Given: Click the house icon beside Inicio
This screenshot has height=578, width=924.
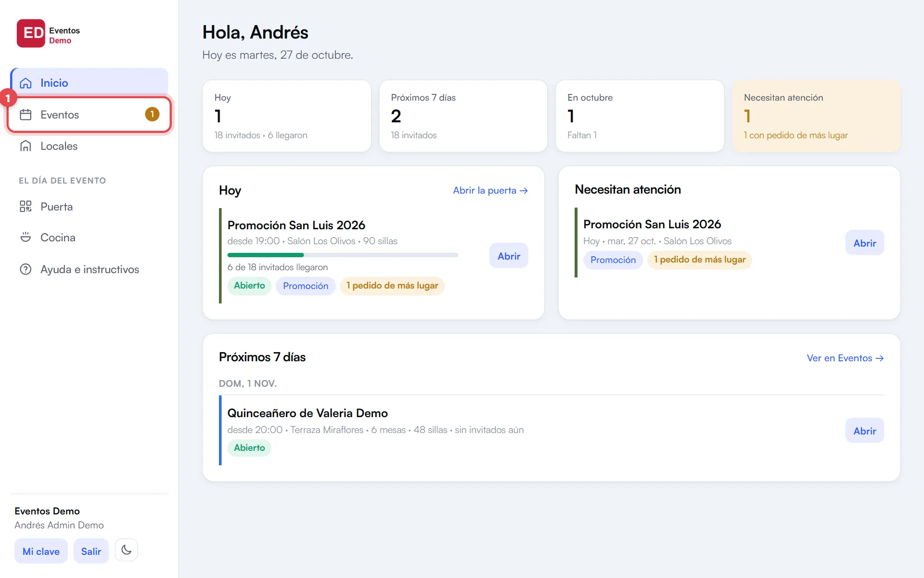Looking at the screenshot, I should (x=26, y=83).
